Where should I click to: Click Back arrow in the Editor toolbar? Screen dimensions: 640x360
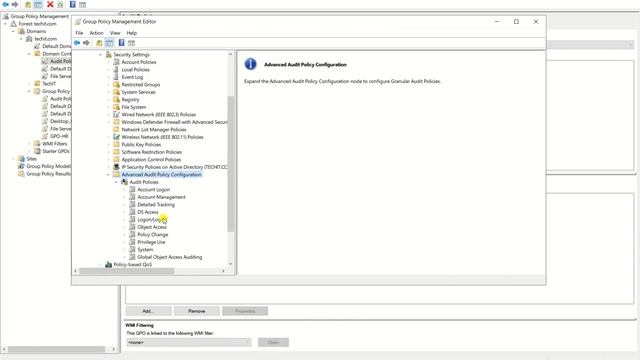pos(77,43)
